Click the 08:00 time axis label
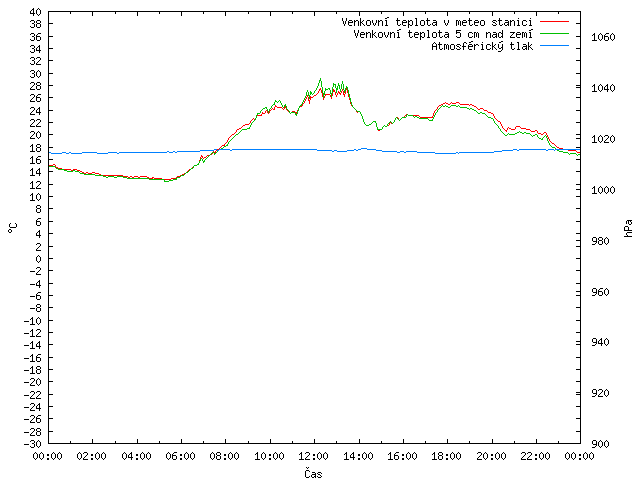 pyautogui.click(x=224, y=456)
